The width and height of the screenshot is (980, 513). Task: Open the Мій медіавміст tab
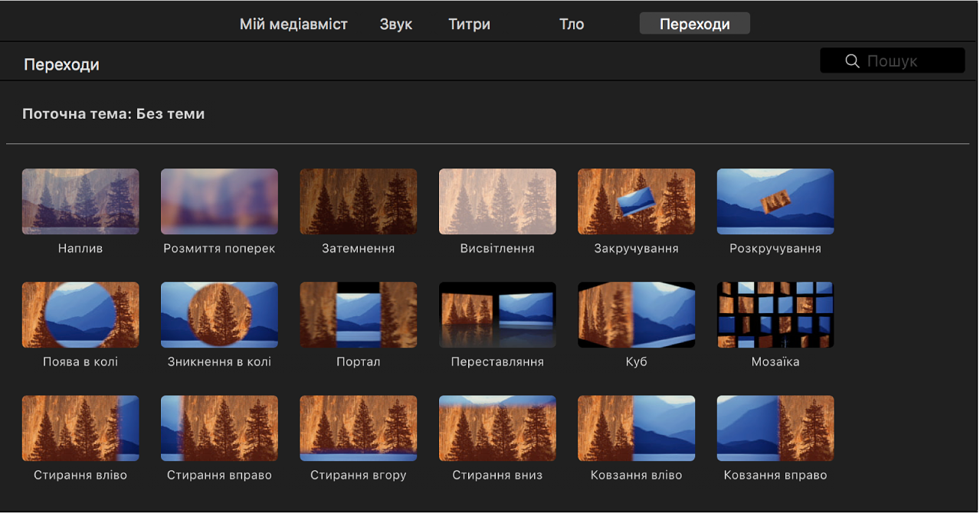293,25
